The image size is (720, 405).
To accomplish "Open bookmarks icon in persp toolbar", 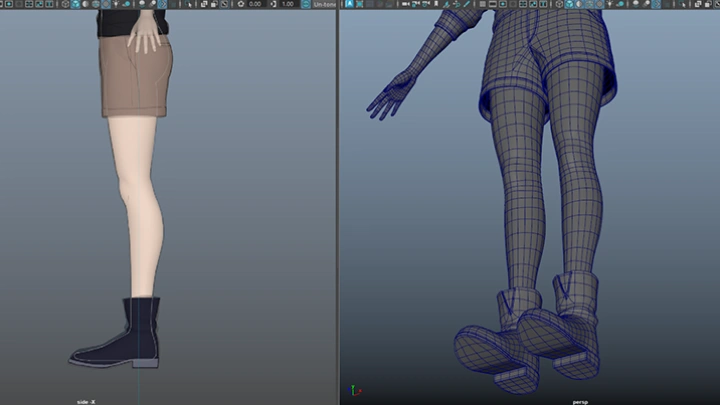I will (x=436, y=4).
